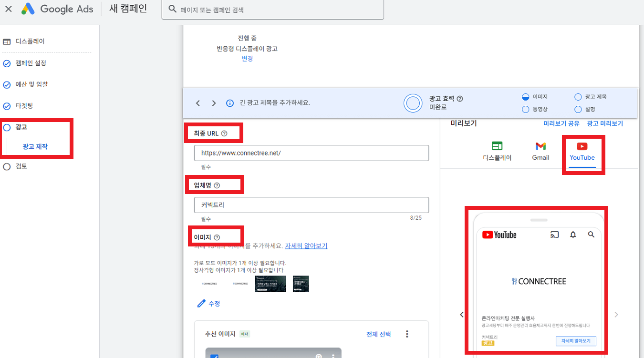The width and height of the screenshot is (644, 358).
Task: Close the new campaign editor with X
Action: [9, 9]
